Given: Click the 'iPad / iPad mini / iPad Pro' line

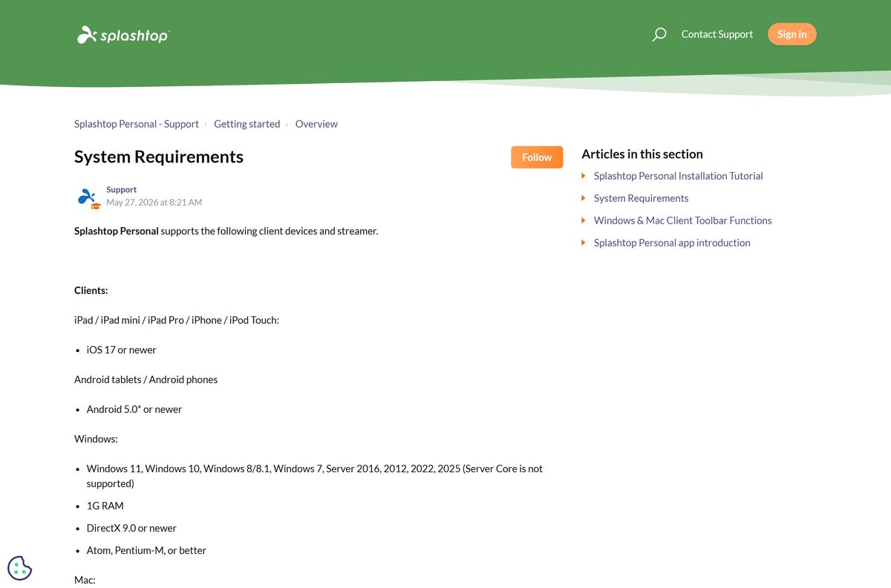Looking at the screenshot, I should click(177, 320).
